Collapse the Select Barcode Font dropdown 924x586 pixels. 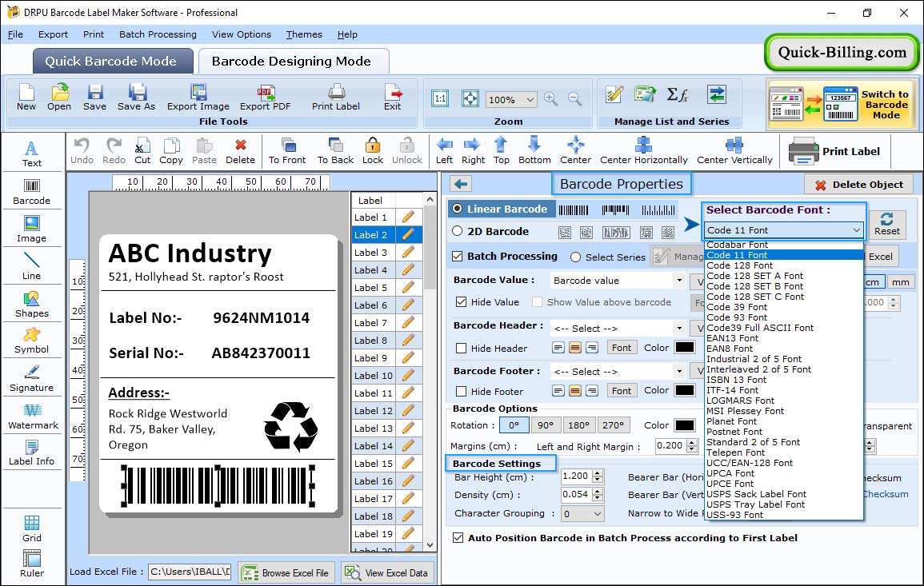click(856, 230)
